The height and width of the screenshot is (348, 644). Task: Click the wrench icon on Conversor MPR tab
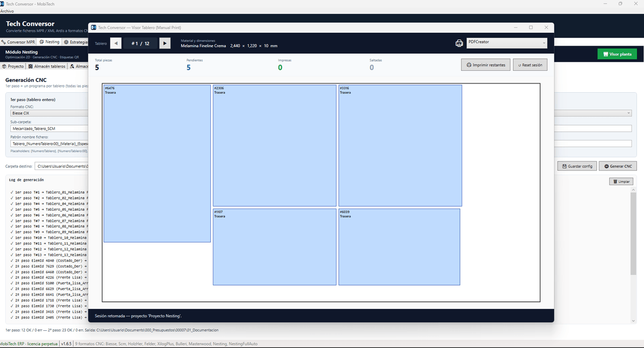(4, 42)
